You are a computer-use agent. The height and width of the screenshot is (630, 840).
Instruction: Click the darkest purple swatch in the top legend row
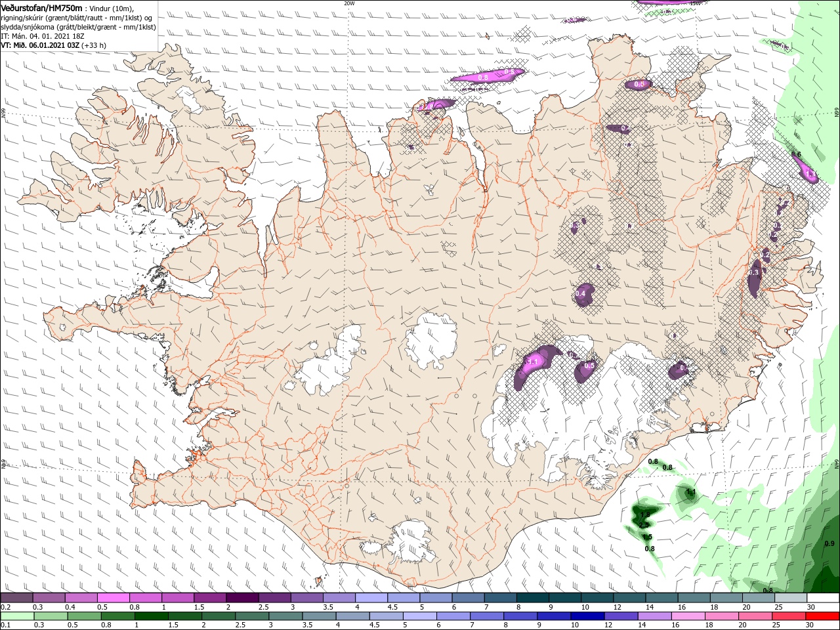click(242, 598)
